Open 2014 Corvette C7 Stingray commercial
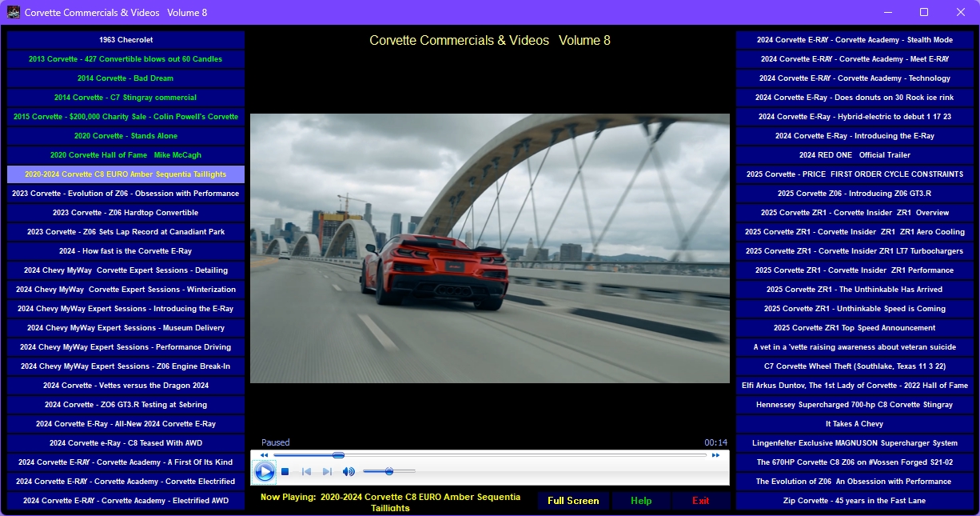 [x=125, y=98]
